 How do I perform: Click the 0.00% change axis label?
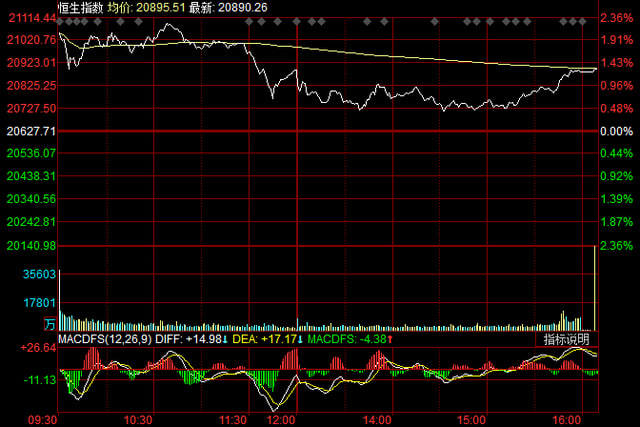(x=618, y=131)
